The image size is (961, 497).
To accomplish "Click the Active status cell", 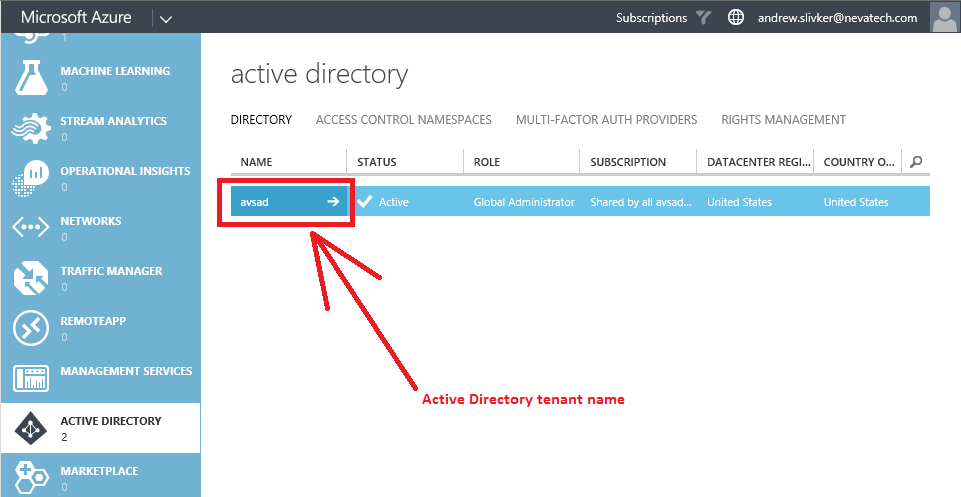I will pyautogui.click(x=393, y=202).
